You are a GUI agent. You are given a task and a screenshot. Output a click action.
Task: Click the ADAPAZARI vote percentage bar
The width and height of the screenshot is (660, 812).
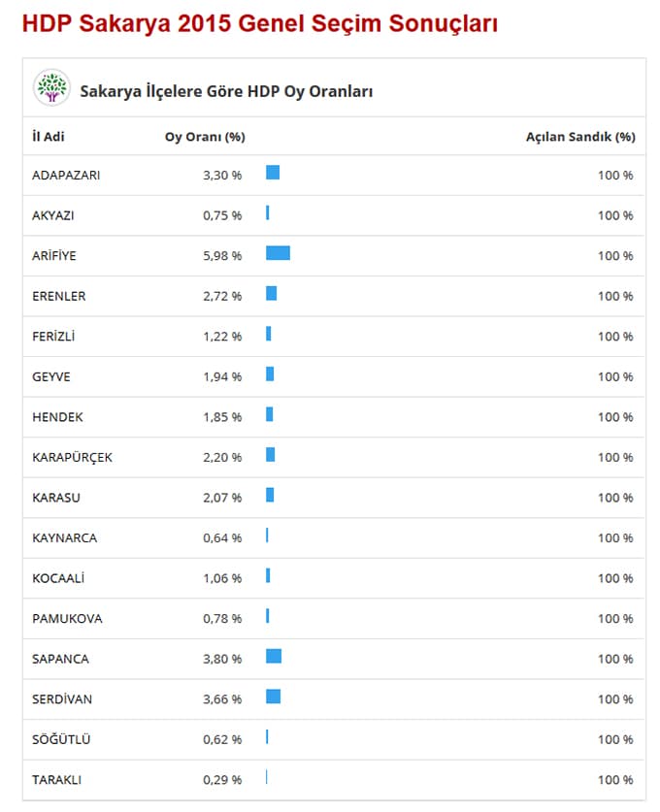[x=273, y=173]
